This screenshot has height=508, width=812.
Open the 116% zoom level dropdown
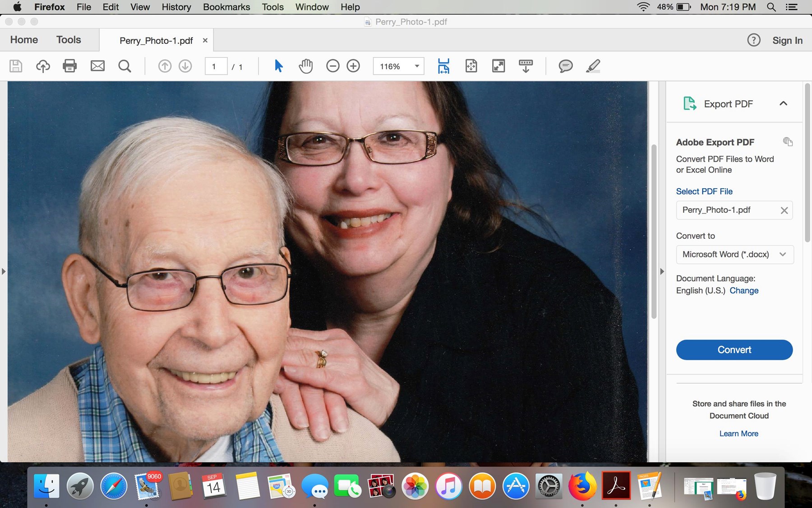click(x=417, y=66)
